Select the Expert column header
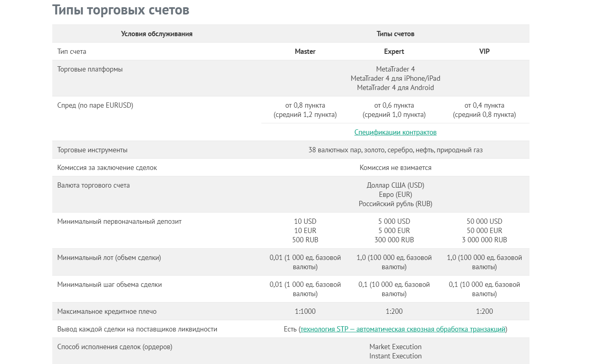The image size is (589, 364). coord(394,51)
